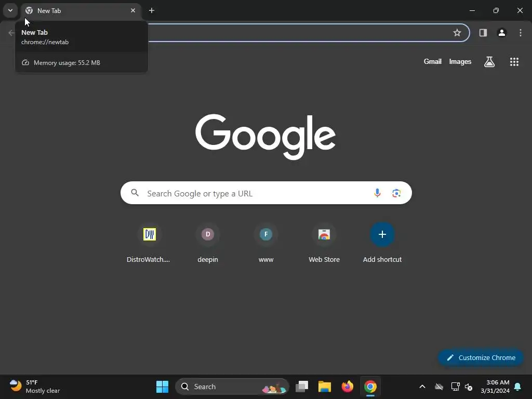Click the magnifier icon in search box
Screen dimensions: 532x399
point(135,193)
